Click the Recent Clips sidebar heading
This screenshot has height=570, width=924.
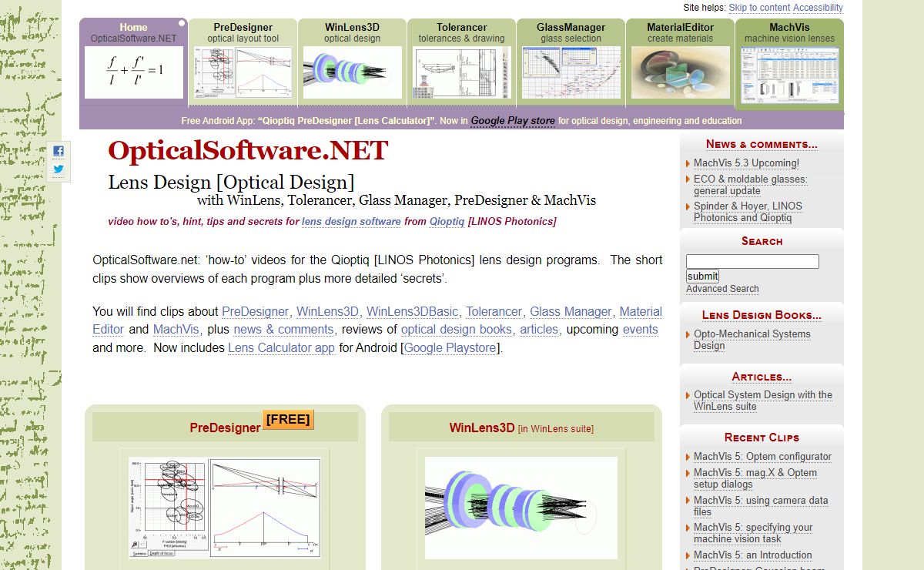pyautogui.click(x=762, y=438)
